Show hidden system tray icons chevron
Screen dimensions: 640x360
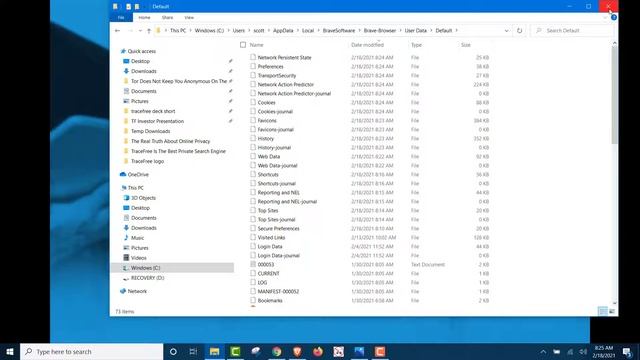tap(543, 352)
